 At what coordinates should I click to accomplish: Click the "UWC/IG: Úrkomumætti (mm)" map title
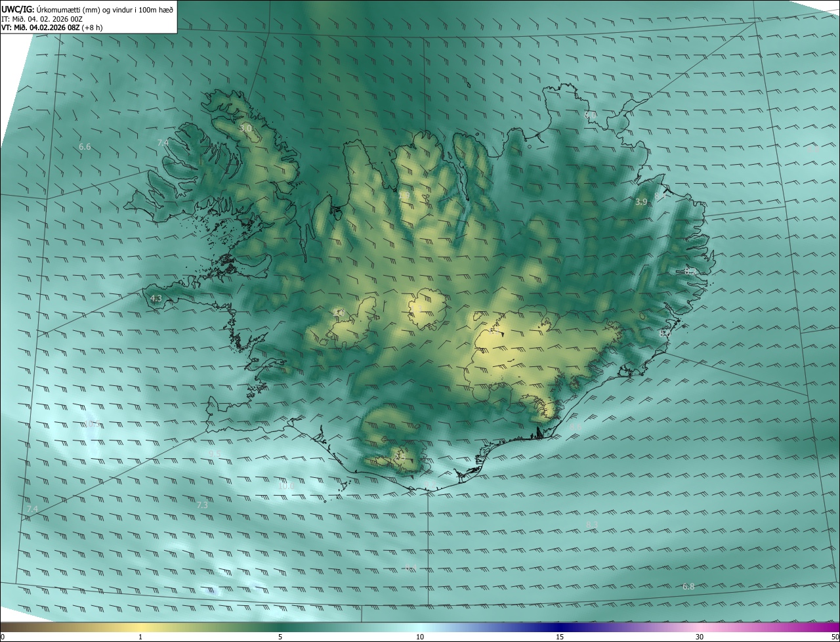pos(87,9)
